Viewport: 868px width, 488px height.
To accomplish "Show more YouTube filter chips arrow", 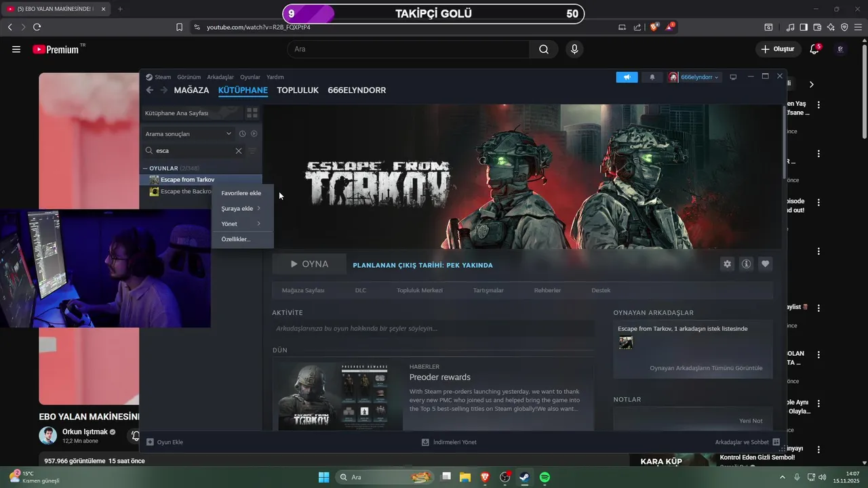I will 811,84.
